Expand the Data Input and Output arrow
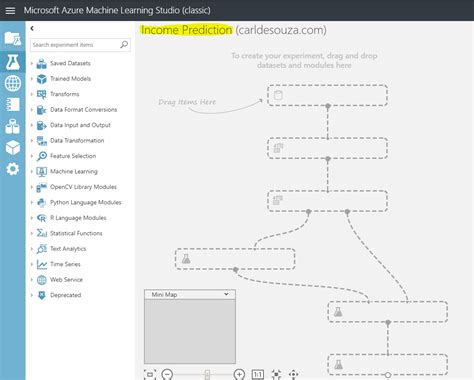 click(x=32, y=125)
